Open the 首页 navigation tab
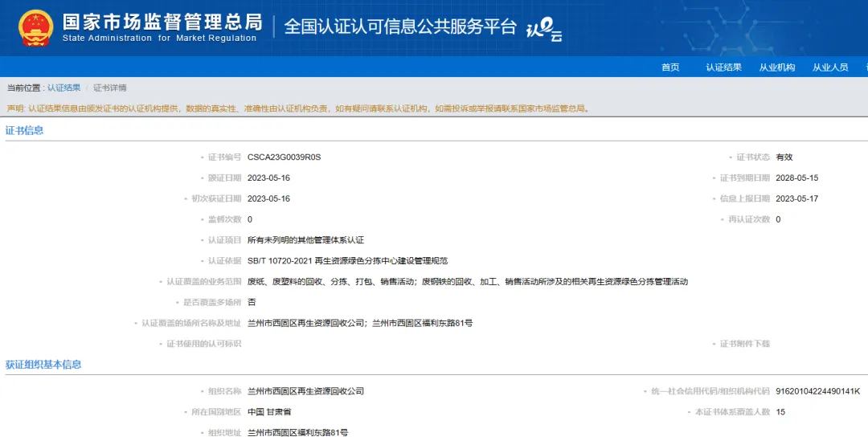868x445 pixels. (x=670, y=67)
